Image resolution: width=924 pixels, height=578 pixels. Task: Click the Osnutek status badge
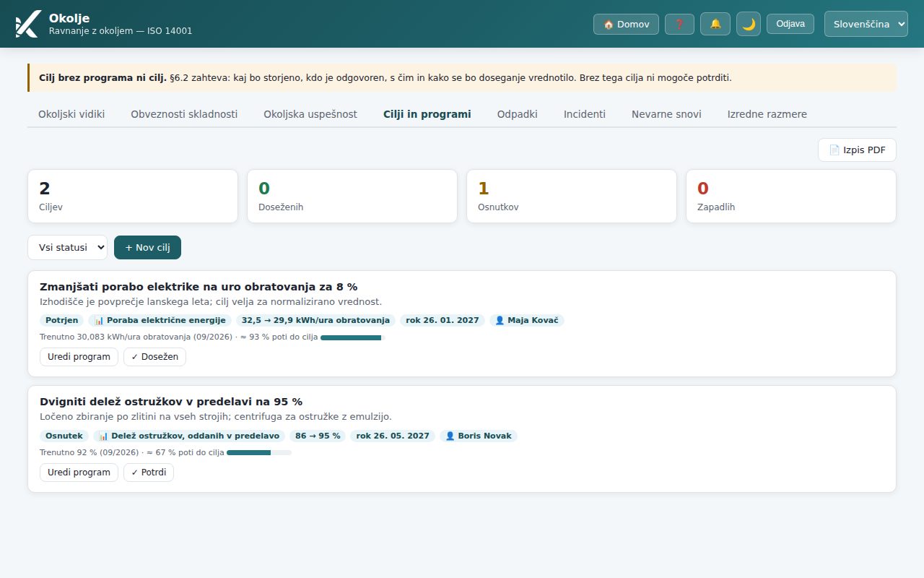click(x=64, y=436)
